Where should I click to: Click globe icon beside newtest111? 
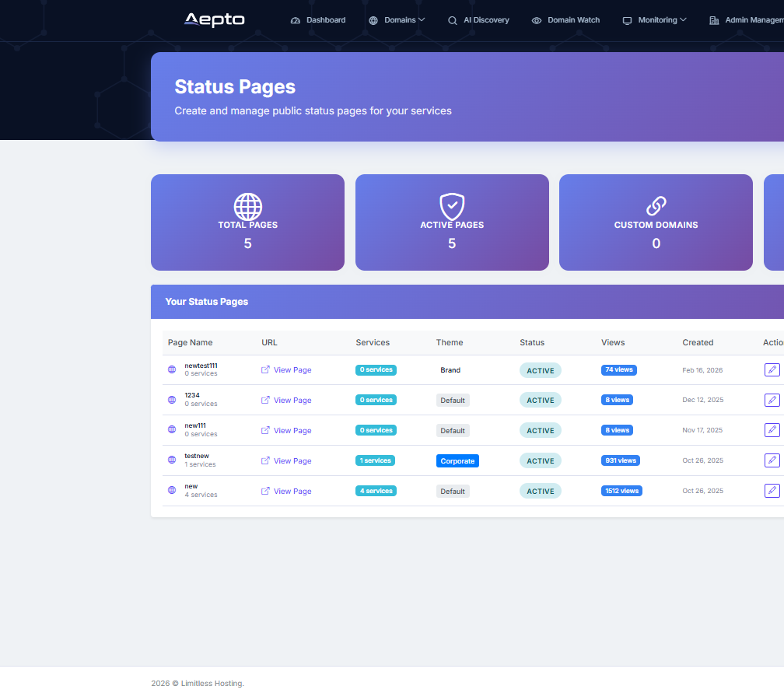tap(172, 369)
